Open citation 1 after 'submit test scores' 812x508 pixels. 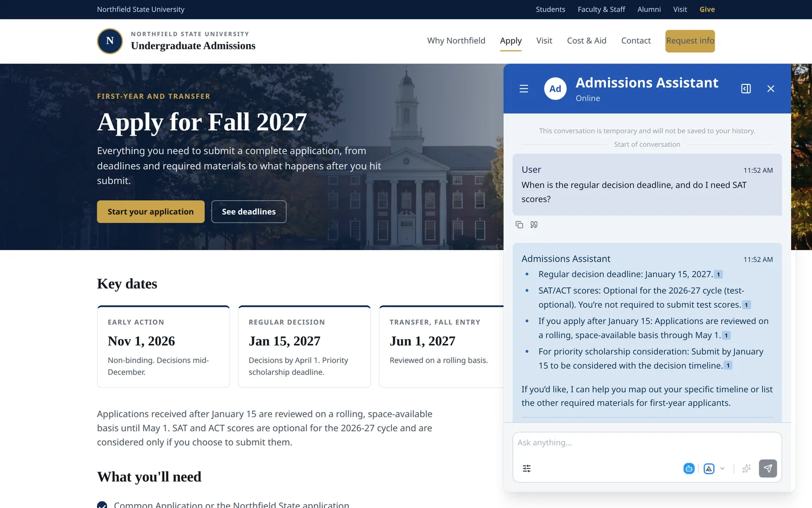coord(746,305)
